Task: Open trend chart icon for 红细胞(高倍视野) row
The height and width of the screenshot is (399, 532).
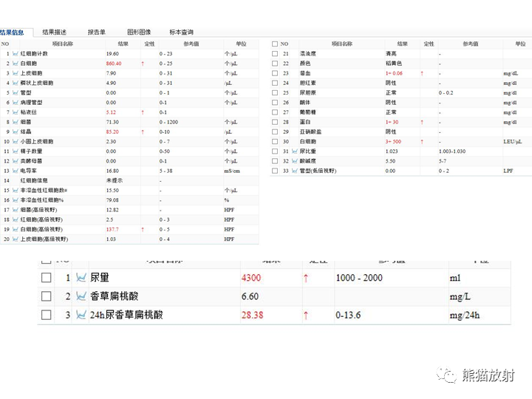Action: [x=16, y=220]
